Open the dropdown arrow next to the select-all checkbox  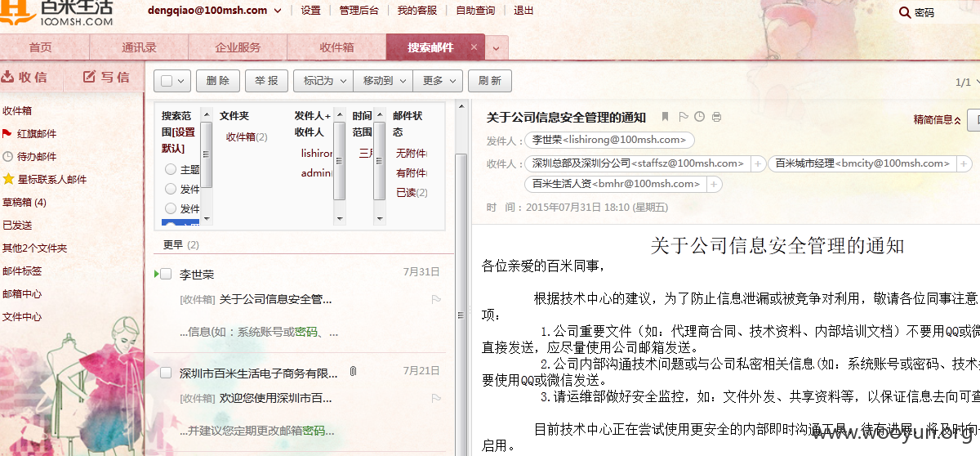(181, 81)
